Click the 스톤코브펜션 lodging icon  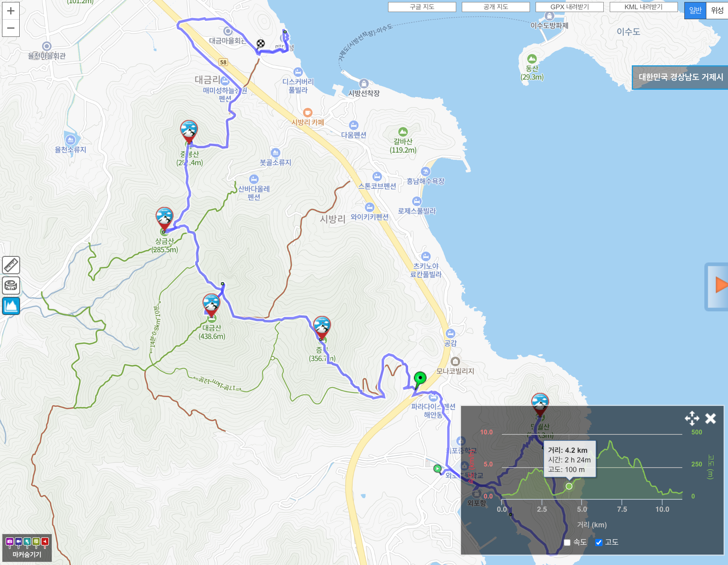pyautogui.click(x=377, y=176)
